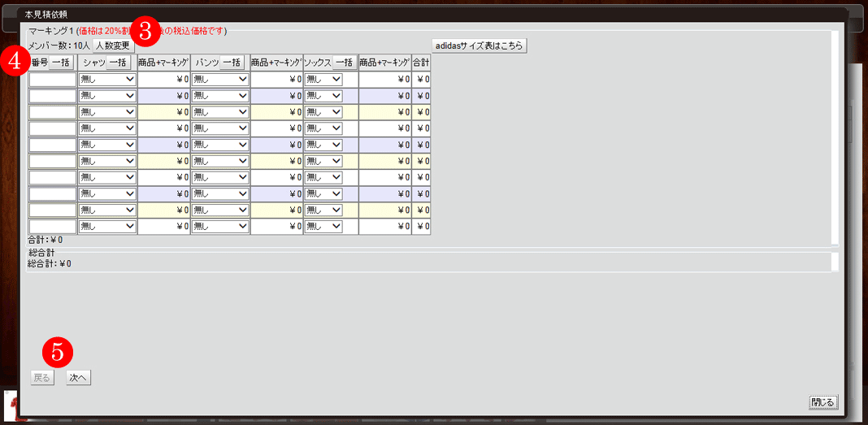Open パンツ dropdown in first member row

click(x=220, y=79)
